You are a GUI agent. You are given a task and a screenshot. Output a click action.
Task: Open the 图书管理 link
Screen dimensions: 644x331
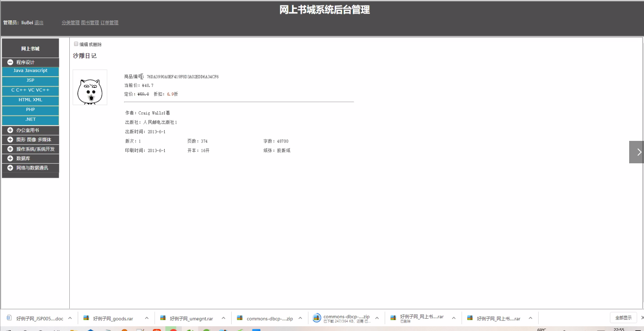pos(90,23)
